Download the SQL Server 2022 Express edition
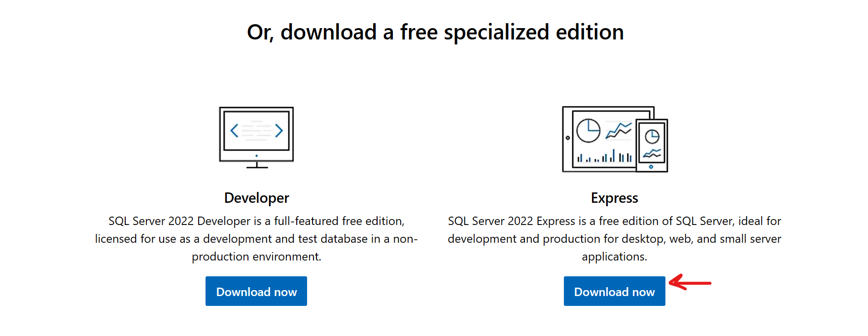 point(615,291)
